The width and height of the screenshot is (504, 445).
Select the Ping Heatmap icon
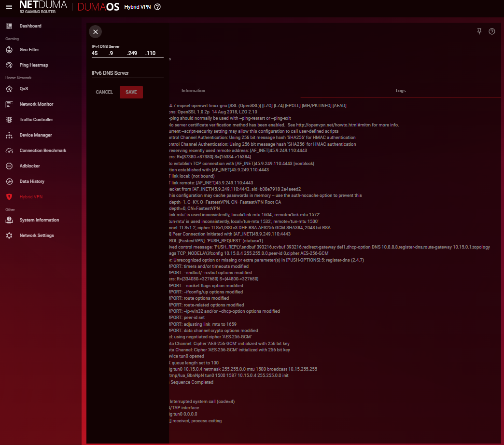(9, 65)
